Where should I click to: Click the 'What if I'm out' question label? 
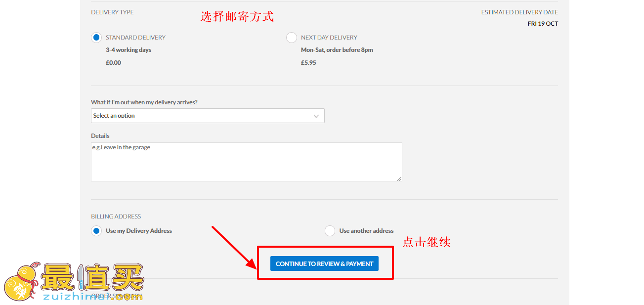(144, 102)
